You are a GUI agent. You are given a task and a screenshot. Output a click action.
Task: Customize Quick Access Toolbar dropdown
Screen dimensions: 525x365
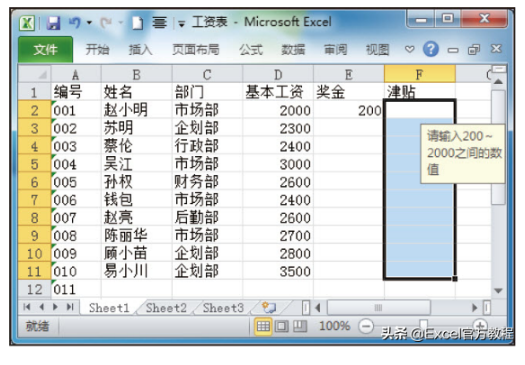pyautogui.click(x=182, y=24)
